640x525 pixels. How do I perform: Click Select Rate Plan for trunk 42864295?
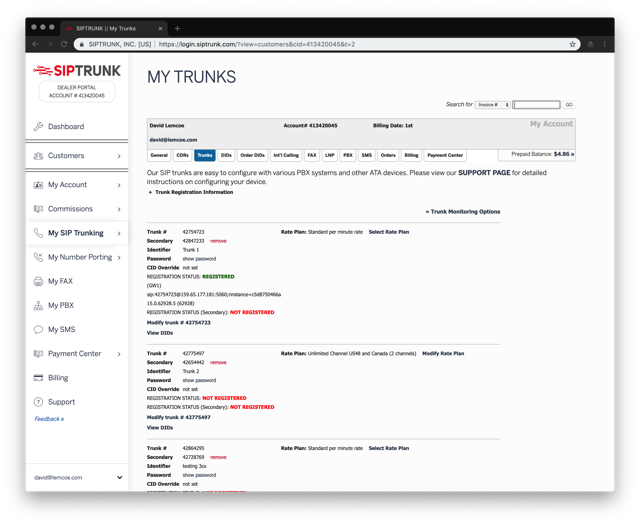(389, 448)
